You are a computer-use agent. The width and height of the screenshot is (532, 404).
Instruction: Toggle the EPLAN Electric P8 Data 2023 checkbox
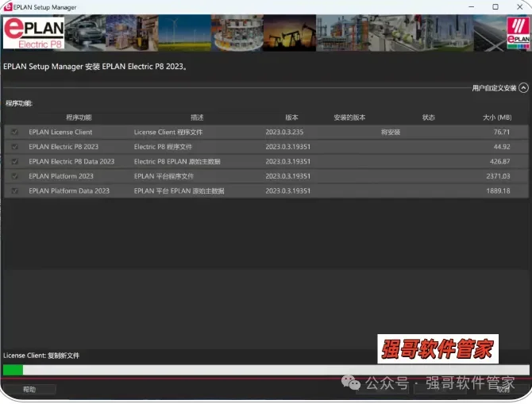tap(14, 161)
